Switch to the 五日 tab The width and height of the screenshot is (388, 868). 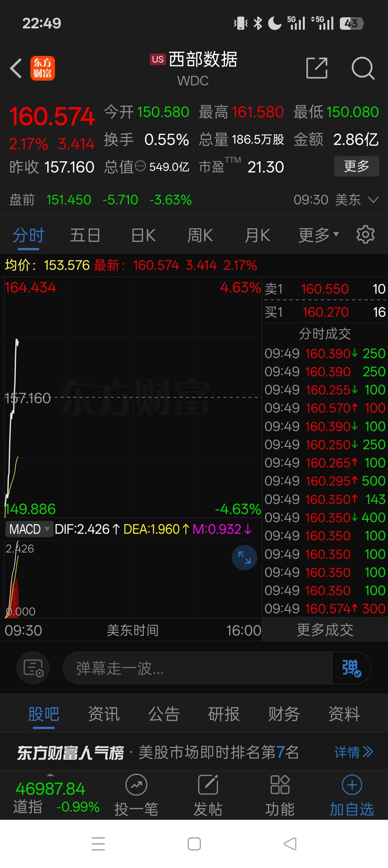coord(85,235)
